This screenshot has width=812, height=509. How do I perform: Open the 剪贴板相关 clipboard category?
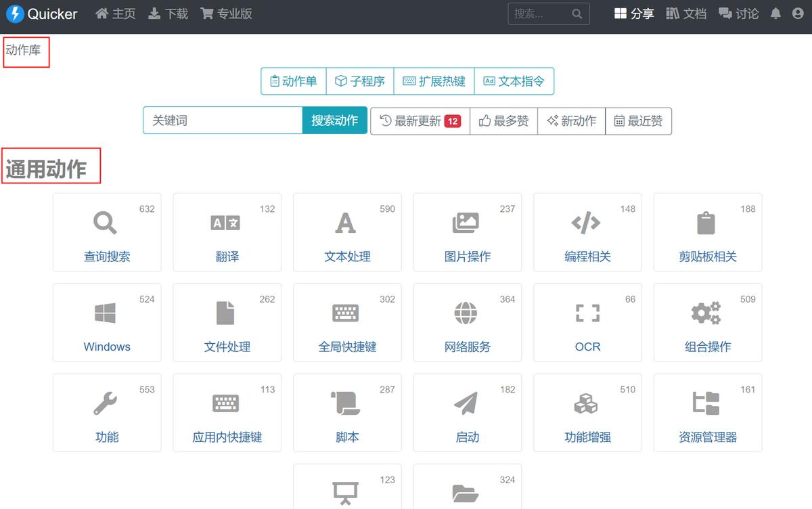(707, 232)
